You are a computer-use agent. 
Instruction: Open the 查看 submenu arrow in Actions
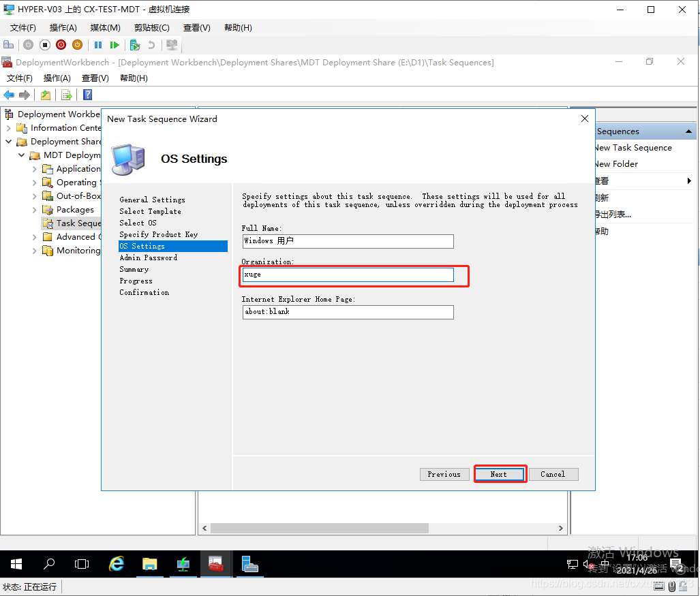pyautogui.click(x=689, y=181)
